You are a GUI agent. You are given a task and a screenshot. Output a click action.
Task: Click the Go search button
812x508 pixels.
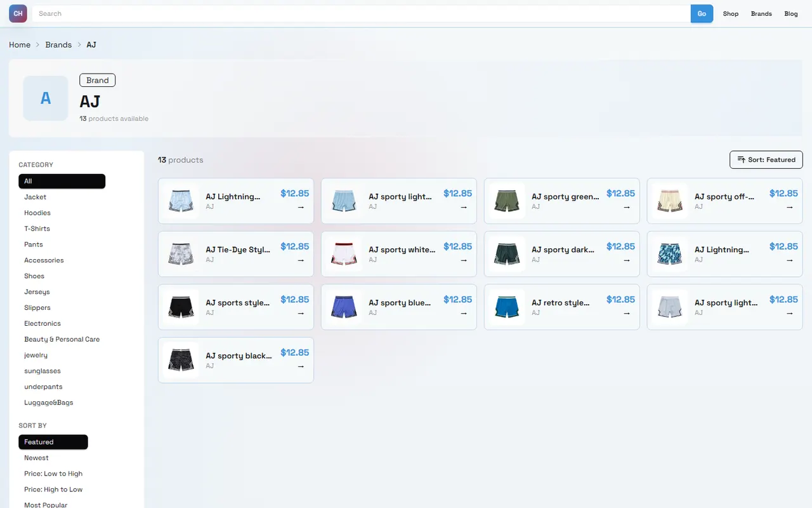[x=702, y=13]
